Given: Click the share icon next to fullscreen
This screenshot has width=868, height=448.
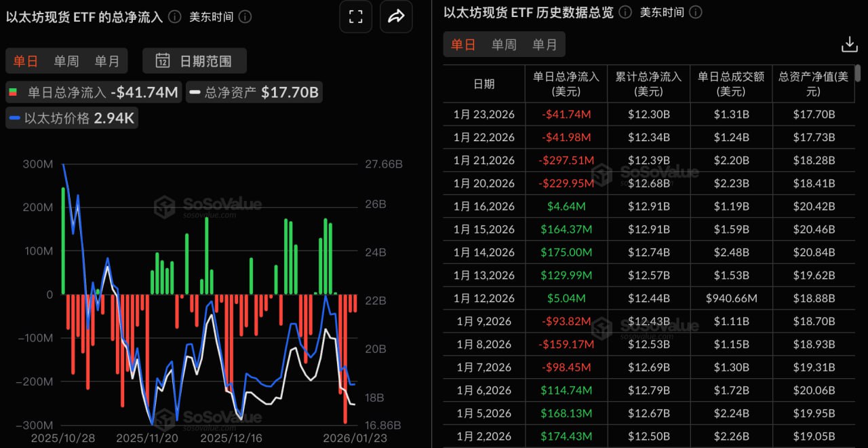Looking at the screenshot, I should 396,16.
